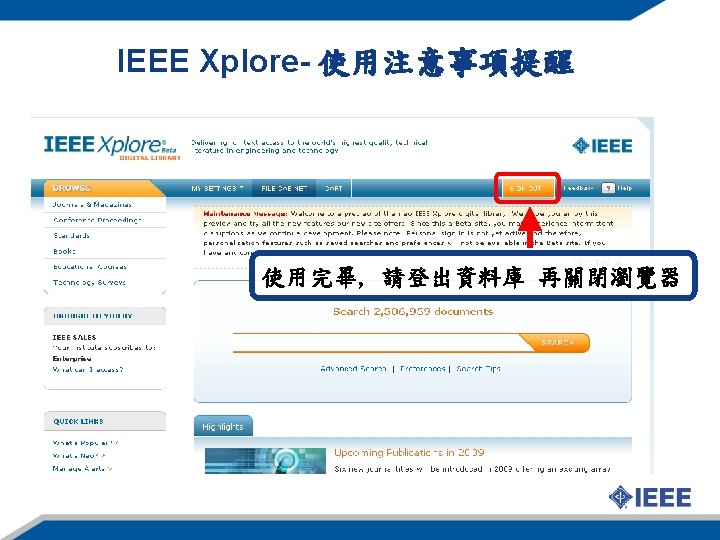Click the Highlights article thumbnail image
Image resolution: width=720 pixels, height=540 pixels.
265,461
